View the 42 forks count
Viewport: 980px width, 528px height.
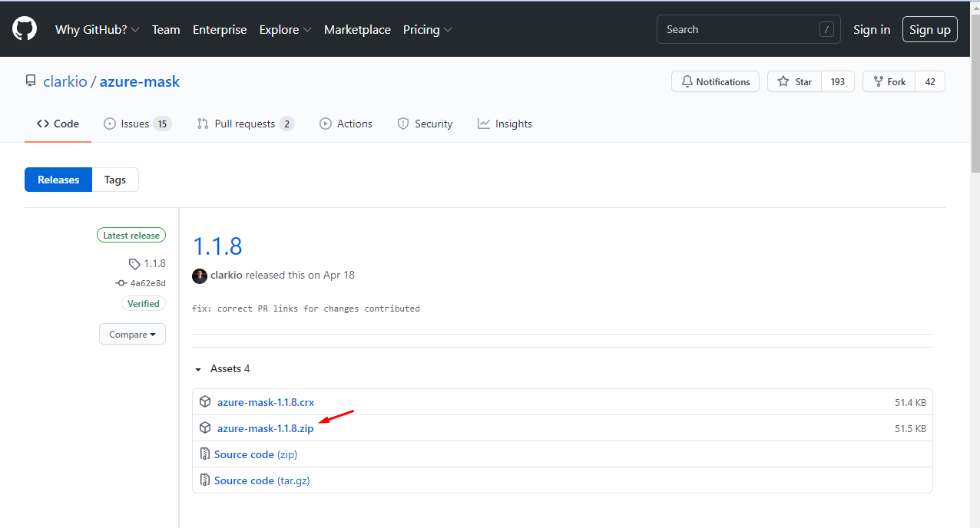(930, 81)
